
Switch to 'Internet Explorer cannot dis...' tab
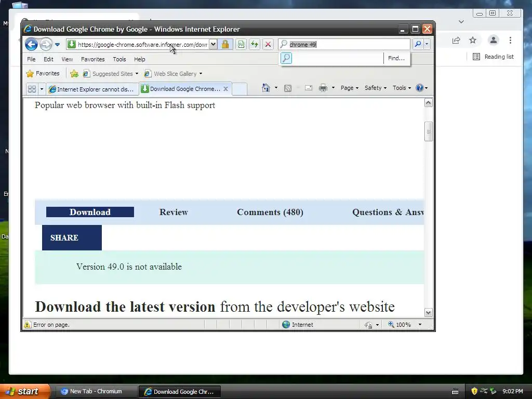[x=92, y=89]
